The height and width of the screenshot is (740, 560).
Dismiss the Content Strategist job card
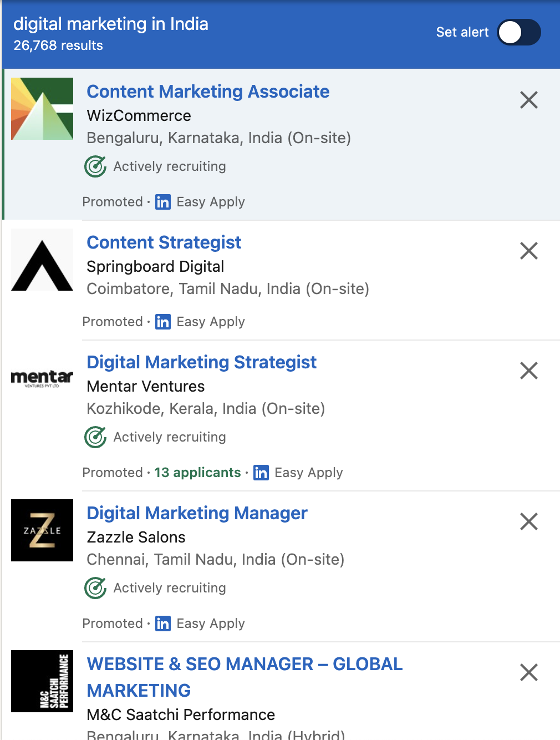[529, 251]
